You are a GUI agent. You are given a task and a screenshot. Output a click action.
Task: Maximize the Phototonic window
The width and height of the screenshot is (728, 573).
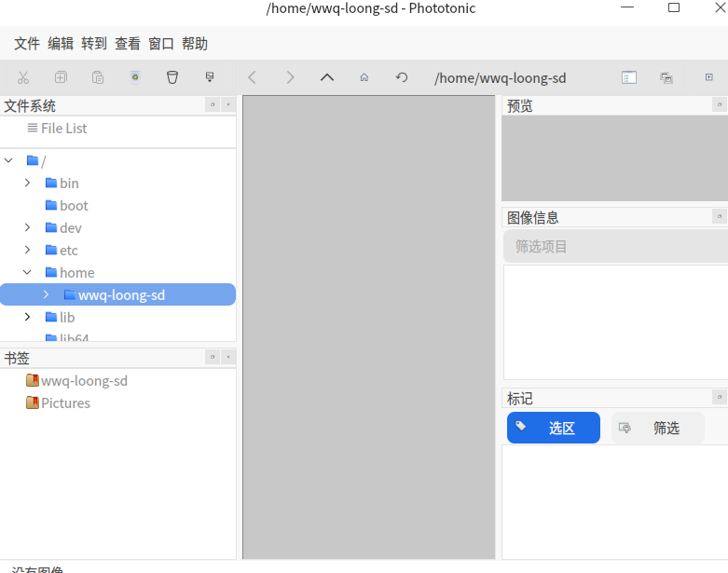[x=674, y=7]
